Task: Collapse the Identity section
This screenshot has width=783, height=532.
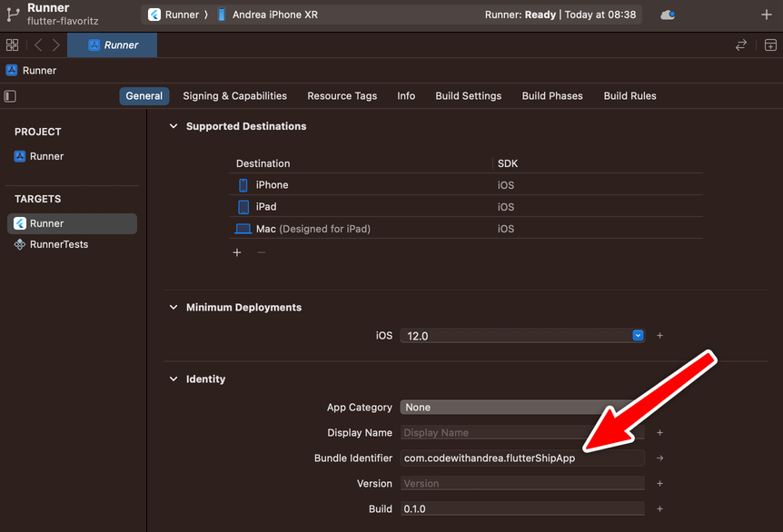Action: pos(173,379)
